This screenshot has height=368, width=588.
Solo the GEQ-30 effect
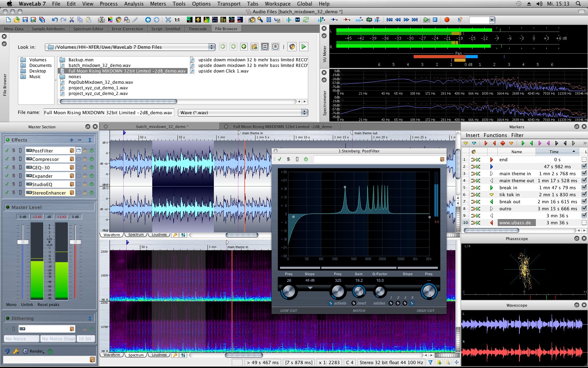(14, 168)
